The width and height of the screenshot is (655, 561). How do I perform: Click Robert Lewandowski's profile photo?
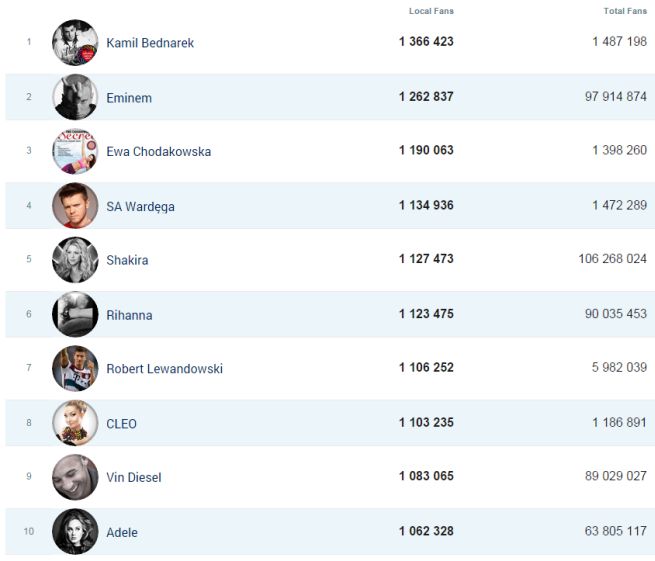(75, 368)
